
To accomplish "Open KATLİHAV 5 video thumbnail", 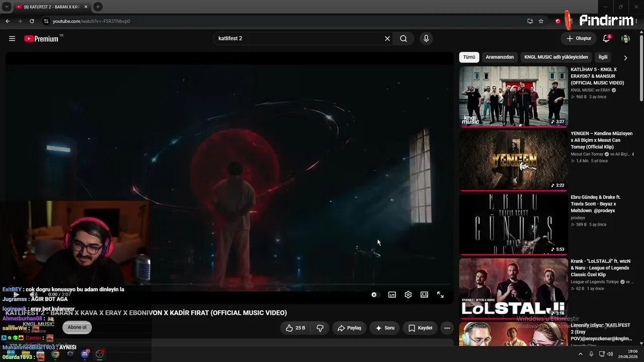I will tap(513, 97).
